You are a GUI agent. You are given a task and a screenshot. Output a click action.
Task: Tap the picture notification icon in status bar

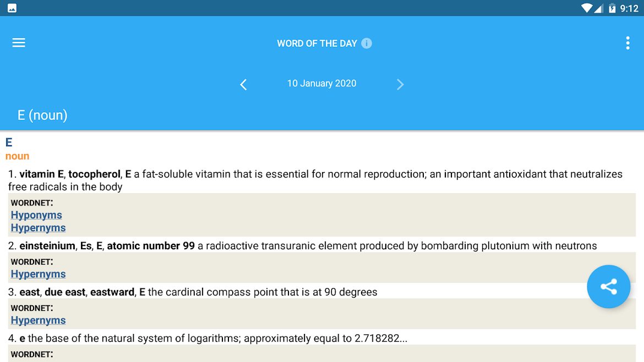[x=12, y=8]
